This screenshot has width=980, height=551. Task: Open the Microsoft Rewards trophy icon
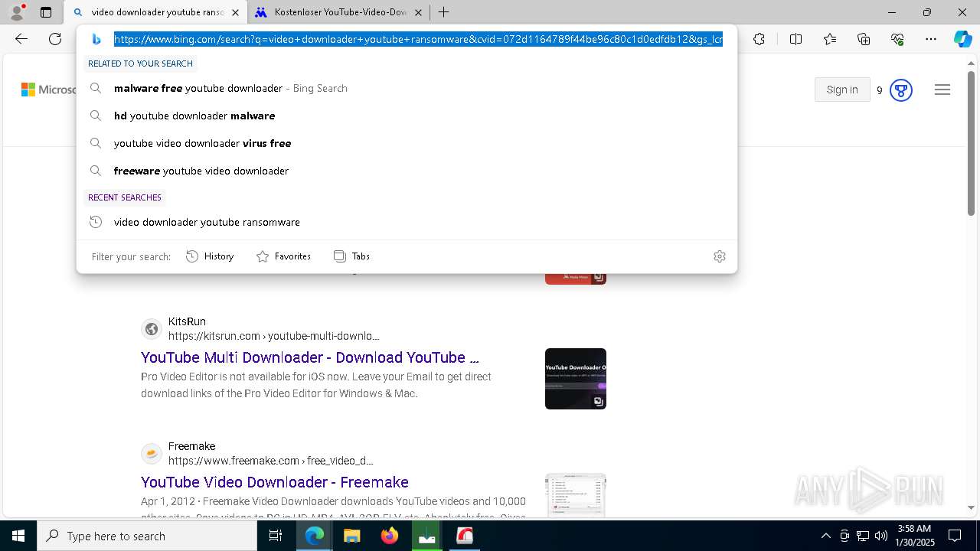(901, 90)
